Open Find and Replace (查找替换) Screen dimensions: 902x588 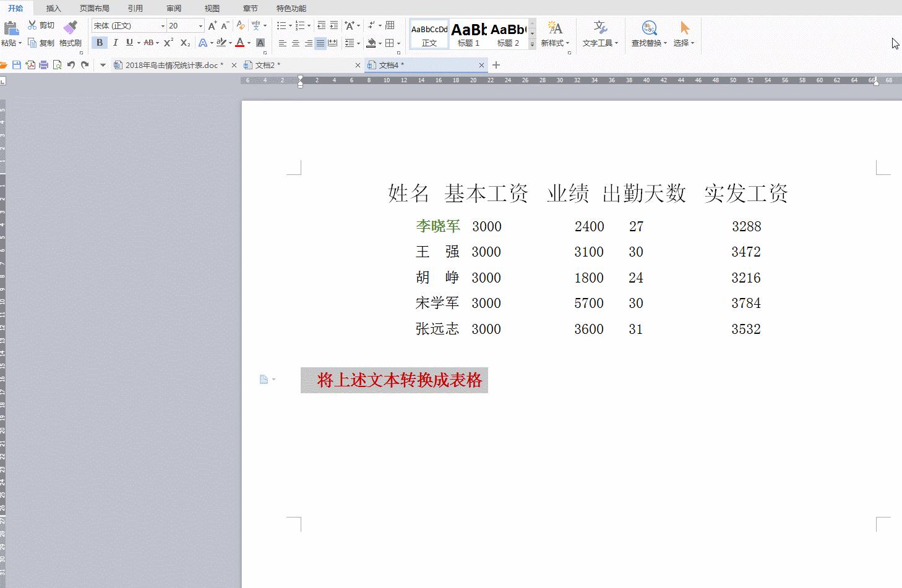(646, 34)
